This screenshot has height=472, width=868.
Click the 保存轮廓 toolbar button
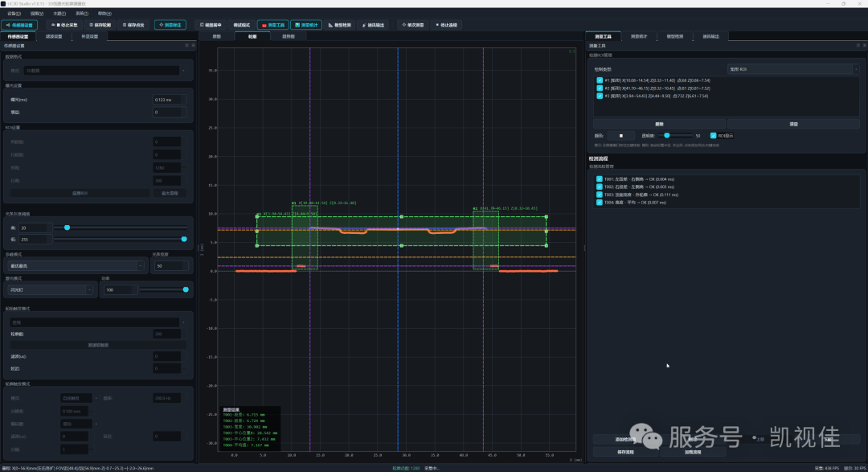click(x=100, y=25)
